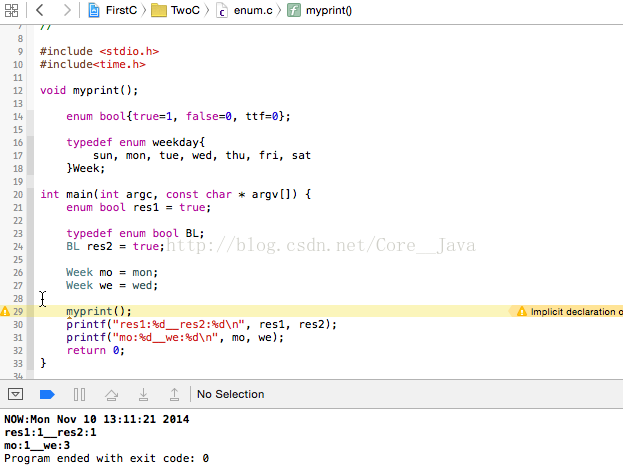The image size is (623, 469).
Task: Click enum bool res1 = true; line
Action: coord(138,207)
